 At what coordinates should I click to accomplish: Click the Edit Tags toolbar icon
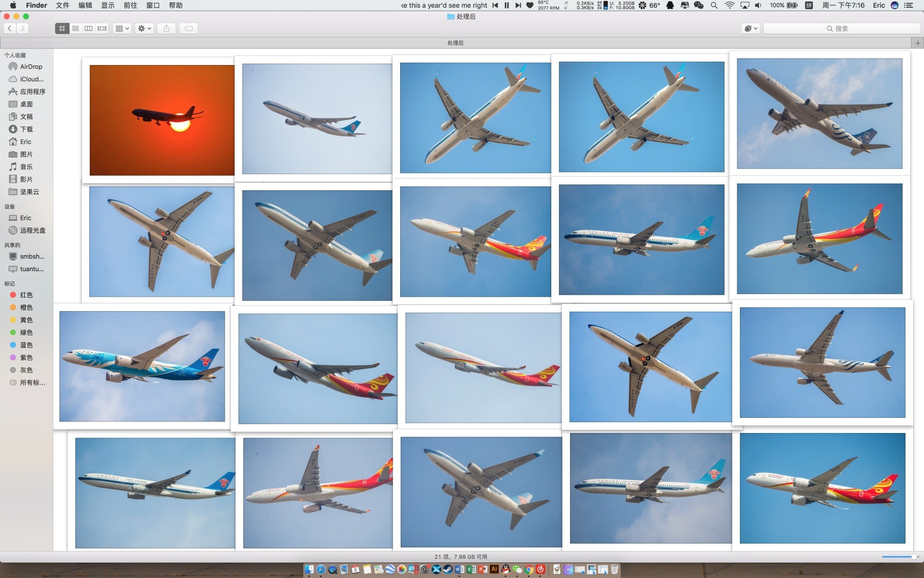189,28
